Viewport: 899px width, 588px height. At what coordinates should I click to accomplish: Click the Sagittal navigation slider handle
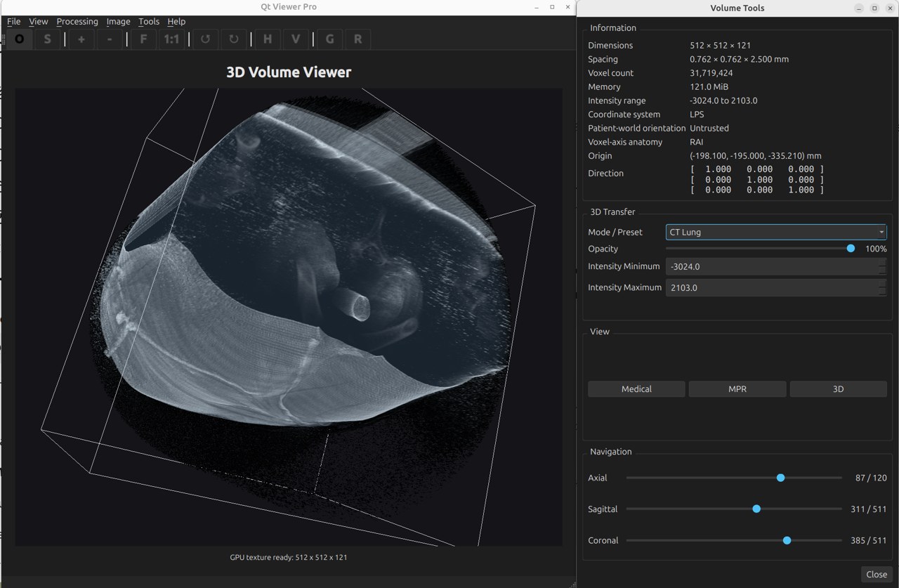756,509
